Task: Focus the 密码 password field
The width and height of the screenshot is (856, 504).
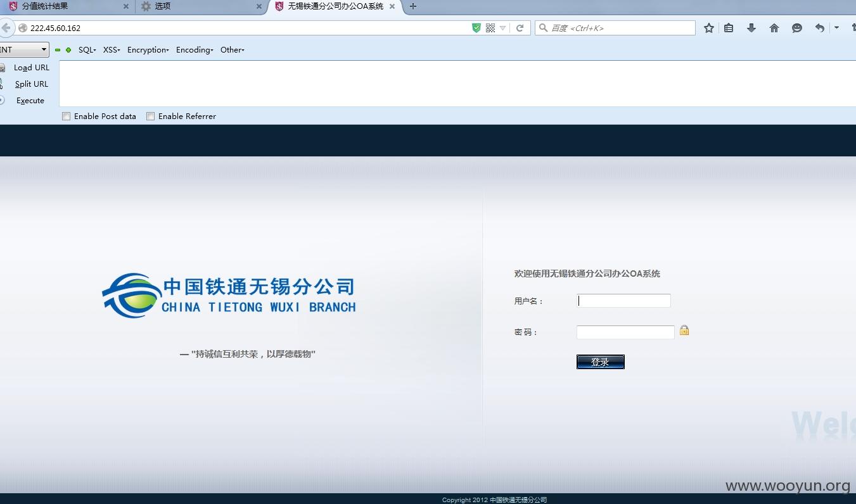Action: pos(625,332)
